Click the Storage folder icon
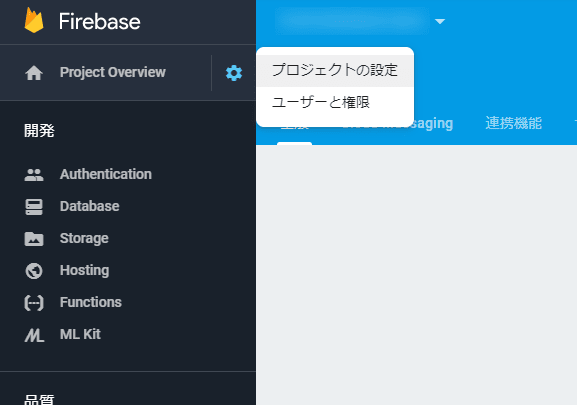 34,239
